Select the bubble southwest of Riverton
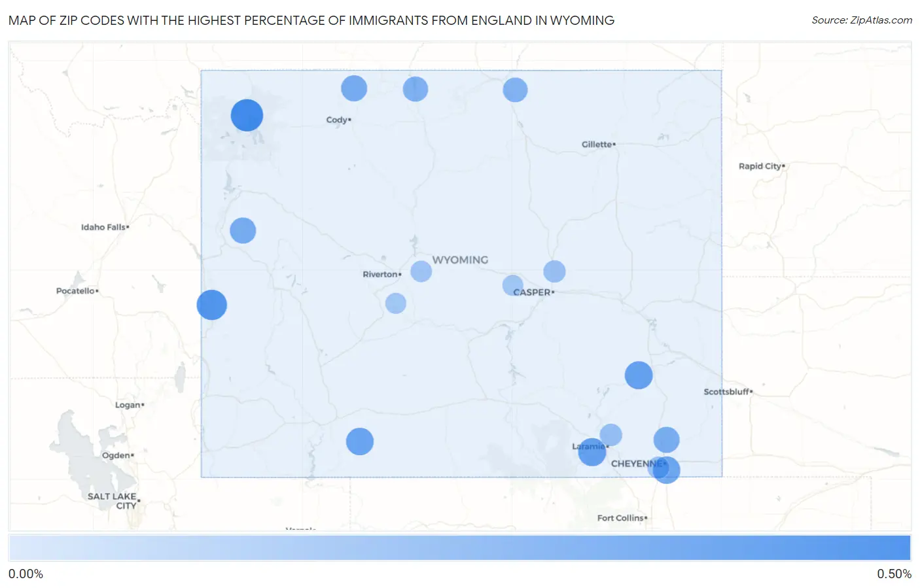This screenshot has height=588, width=920. (395, 303)
